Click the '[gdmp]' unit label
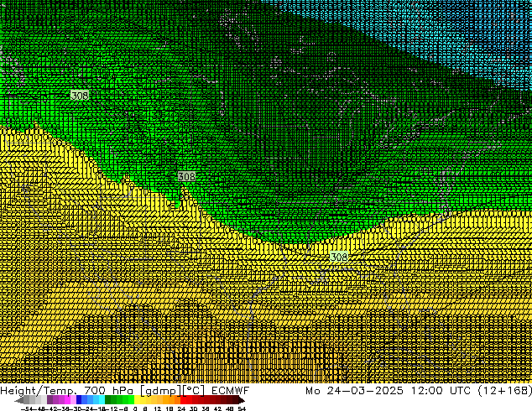Viewport: 532px width, 411px height. point(160,391)
